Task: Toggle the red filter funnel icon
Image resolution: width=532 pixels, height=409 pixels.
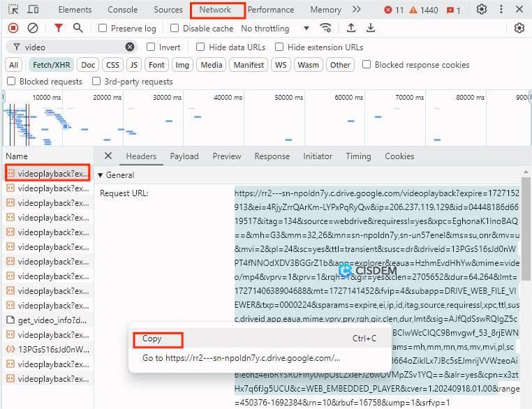Action: click(x=59, y=28)
